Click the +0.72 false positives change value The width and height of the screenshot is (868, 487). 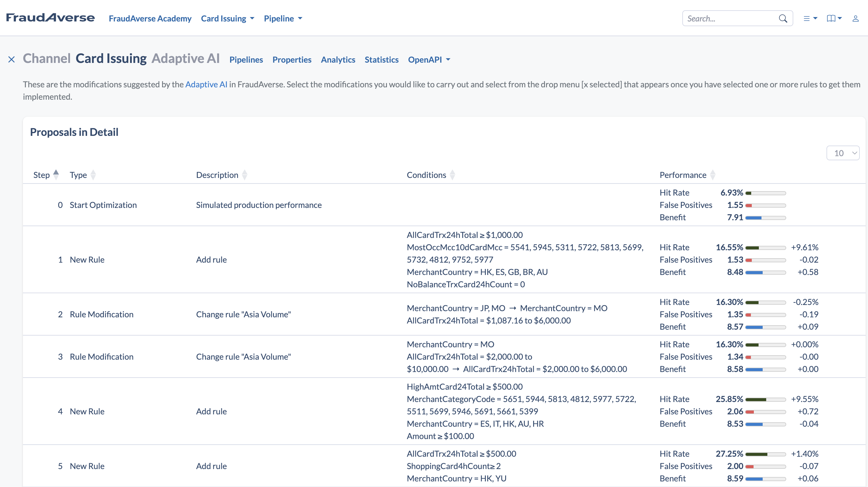pyautogui.click(x=808, y=411)
